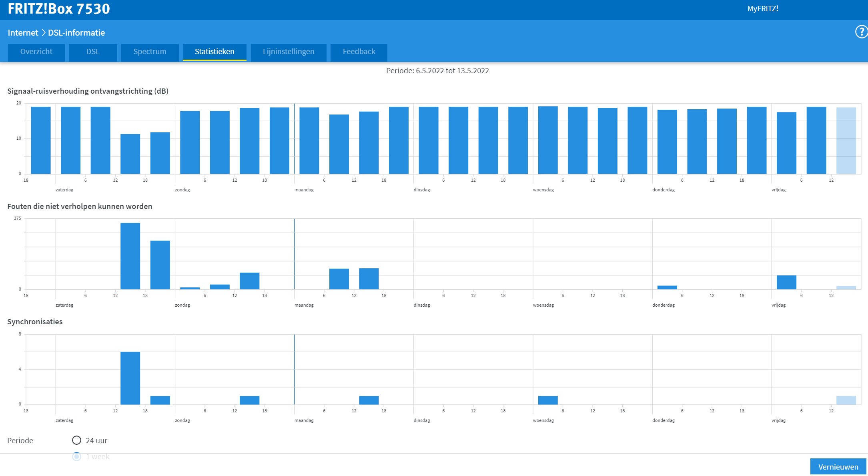Select the 1 week period option
The height and width of the screenshot is (476, 868).
click(76, 456)
